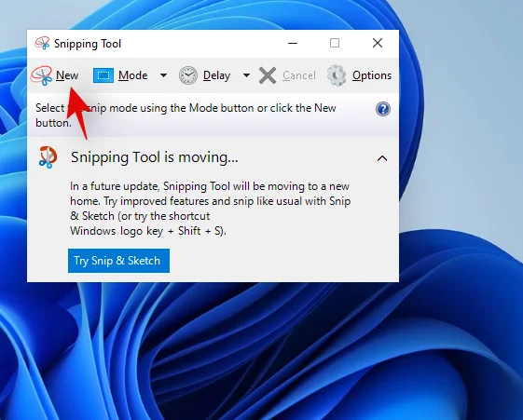Click the Options toolbar label
The height and width of the screenshot is (420, 523).
372,76
